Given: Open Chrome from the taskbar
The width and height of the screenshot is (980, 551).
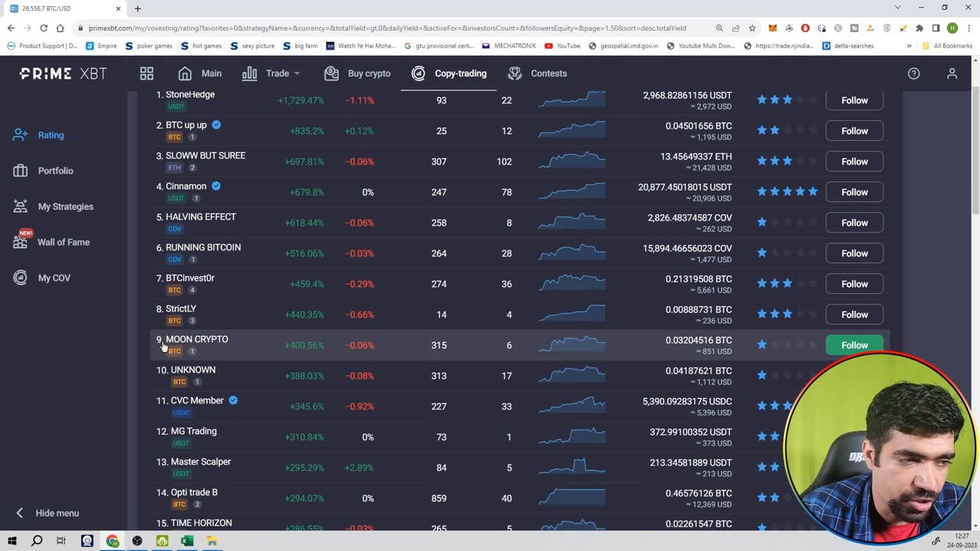Looking at the screenshot, I should [113, 541].
